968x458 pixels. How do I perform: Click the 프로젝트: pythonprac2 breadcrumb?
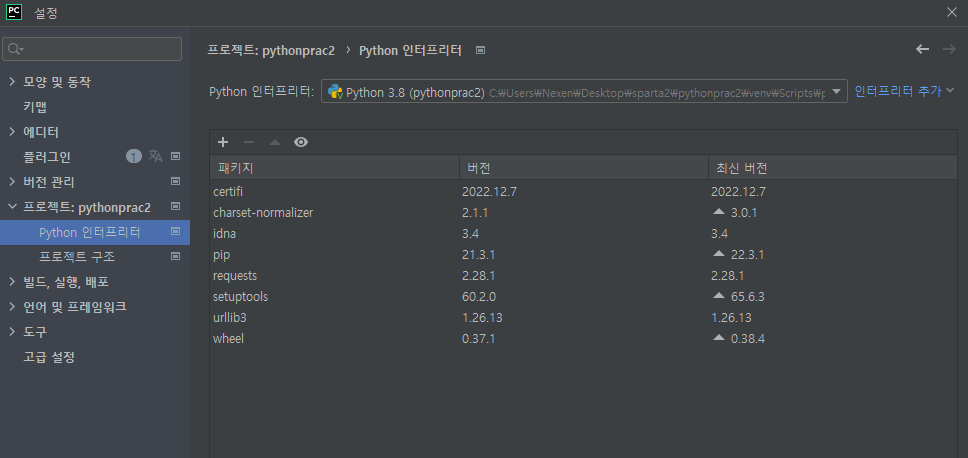(271, 51)
